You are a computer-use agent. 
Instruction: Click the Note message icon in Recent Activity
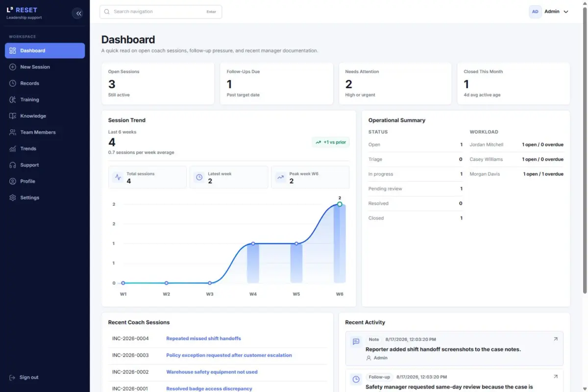tap(356, 342)
